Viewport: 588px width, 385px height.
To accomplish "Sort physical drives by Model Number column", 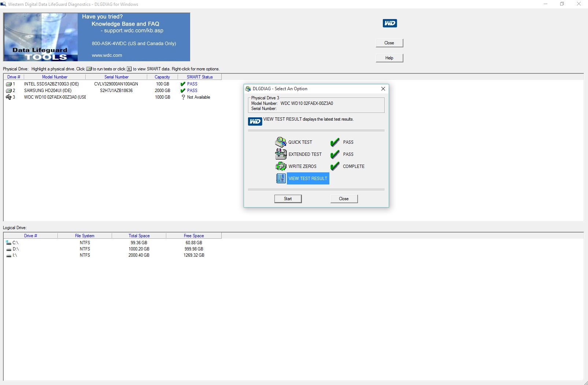I will 55,77.
